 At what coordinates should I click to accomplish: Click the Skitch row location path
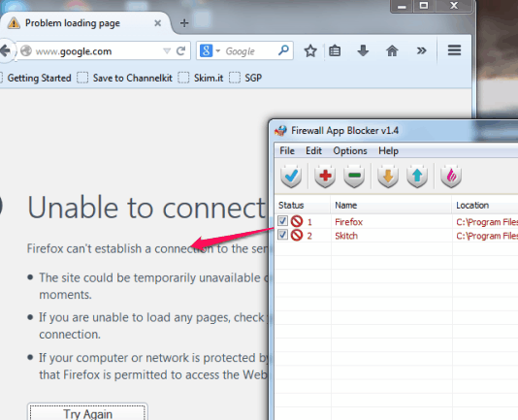(487, 236)
